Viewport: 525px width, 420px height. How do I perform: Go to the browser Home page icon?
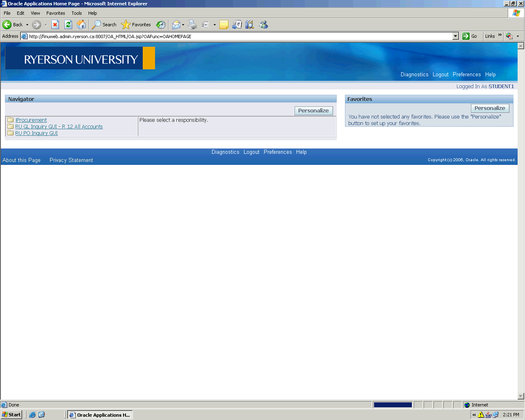(x=82, y=25)
